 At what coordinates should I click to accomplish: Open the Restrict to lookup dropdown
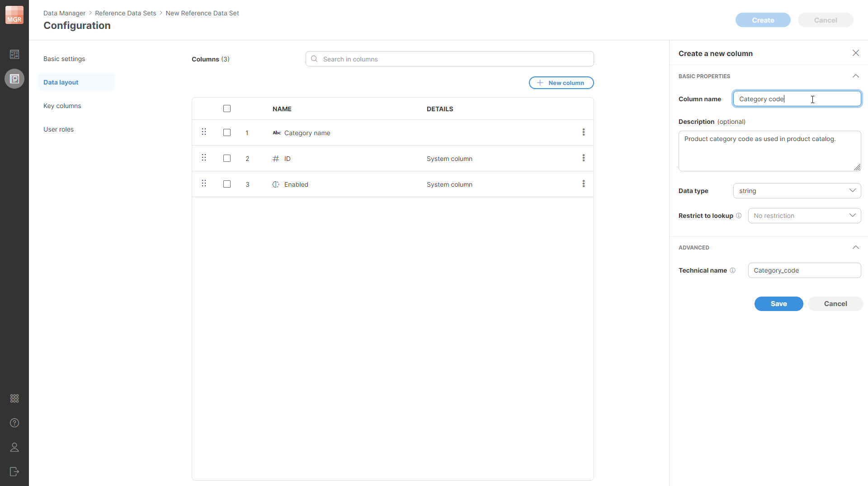point(805,215)
